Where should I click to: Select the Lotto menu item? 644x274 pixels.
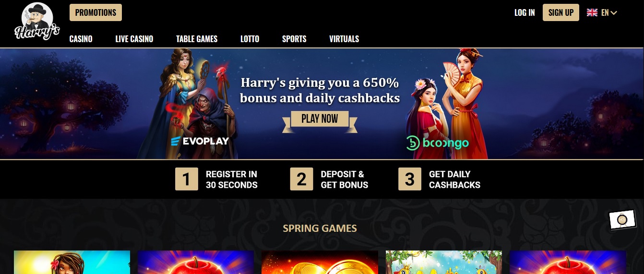[x=250, y=39]
